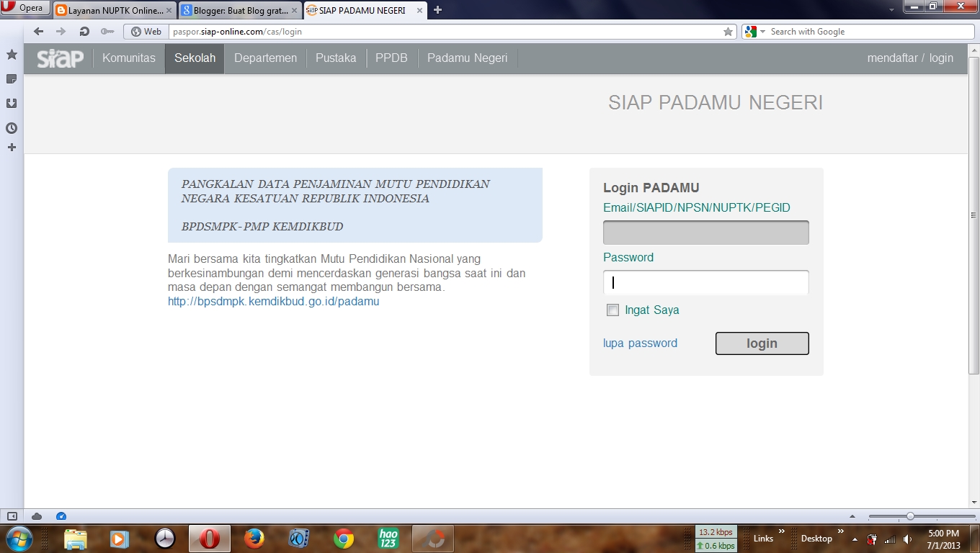
Task: Open the closed tabs dropdown arrow
Action: point(892,10)
